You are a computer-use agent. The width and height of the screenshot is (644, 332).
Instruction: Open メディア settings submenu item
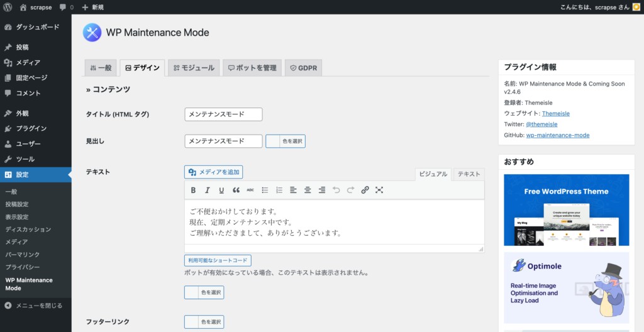[16, 242]
